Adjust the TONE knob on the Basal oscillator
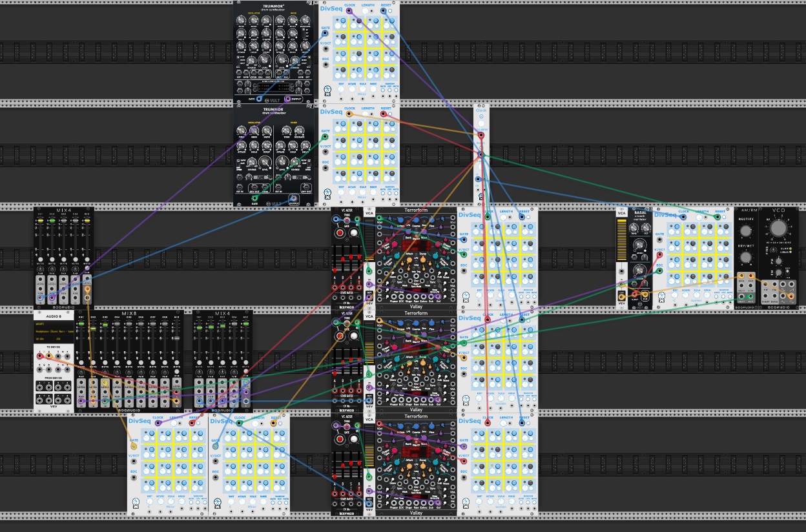The height and width of the screenshot is (532, 806). point(634,228)
